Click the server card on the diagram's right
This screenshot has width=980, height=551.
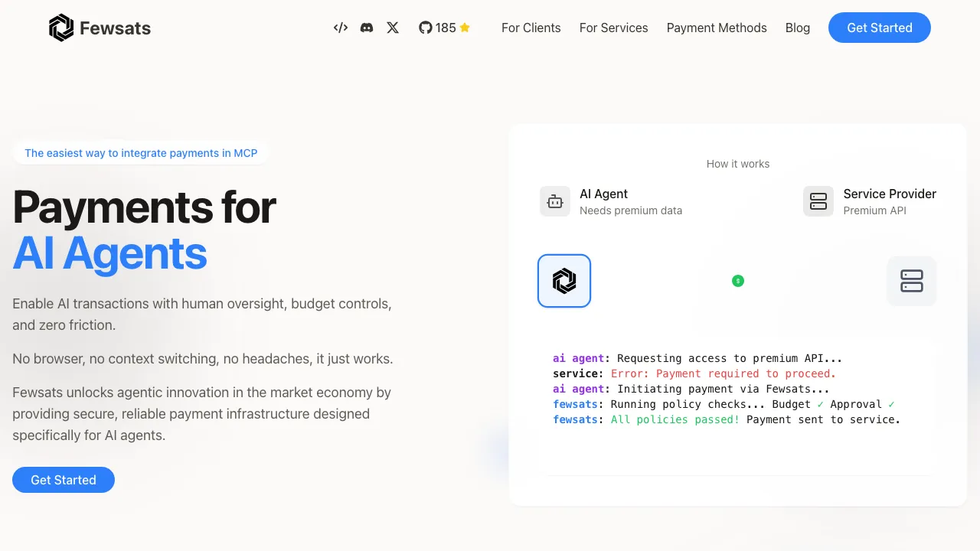tap(911, 281)
